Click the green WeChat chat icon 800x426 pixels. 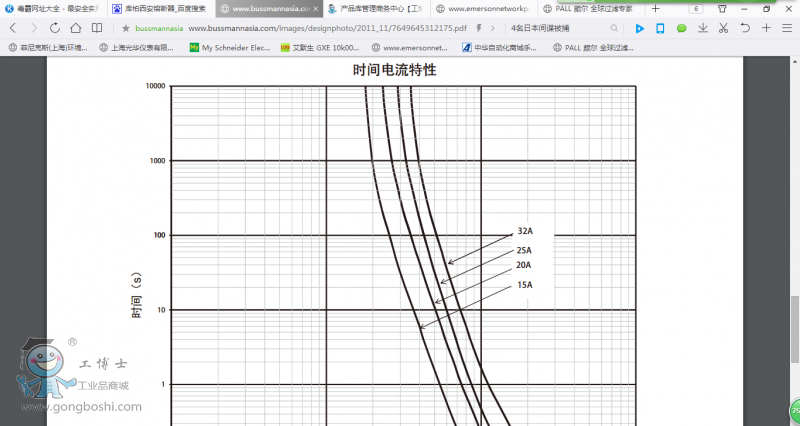tap(682, 28)
